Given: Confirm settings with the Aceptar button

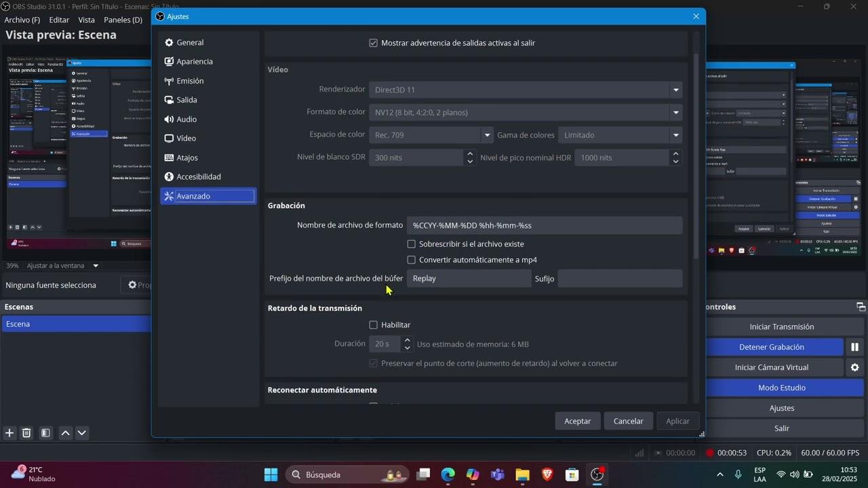Looking at the screenshot, I should (578, 421).
